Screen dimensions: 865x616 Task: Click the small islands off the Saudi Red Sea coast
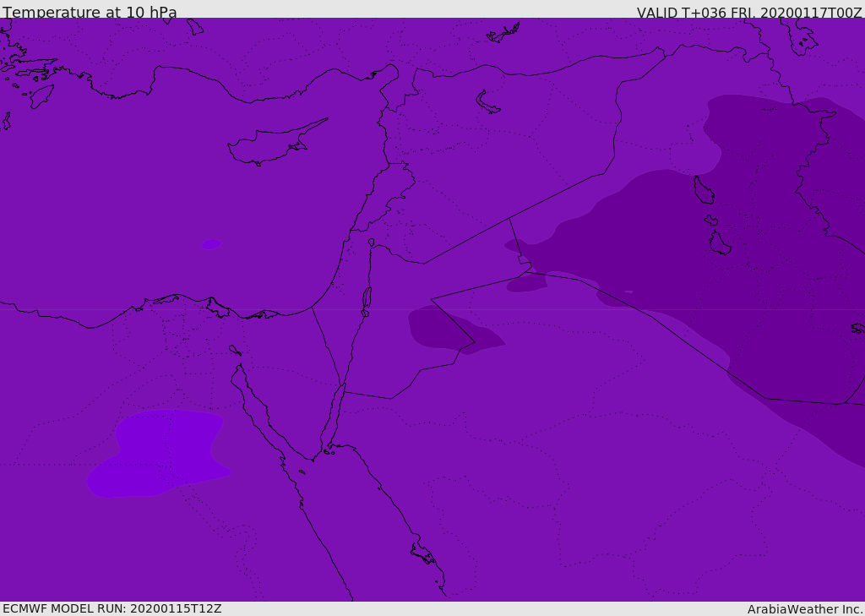[422, 554]
